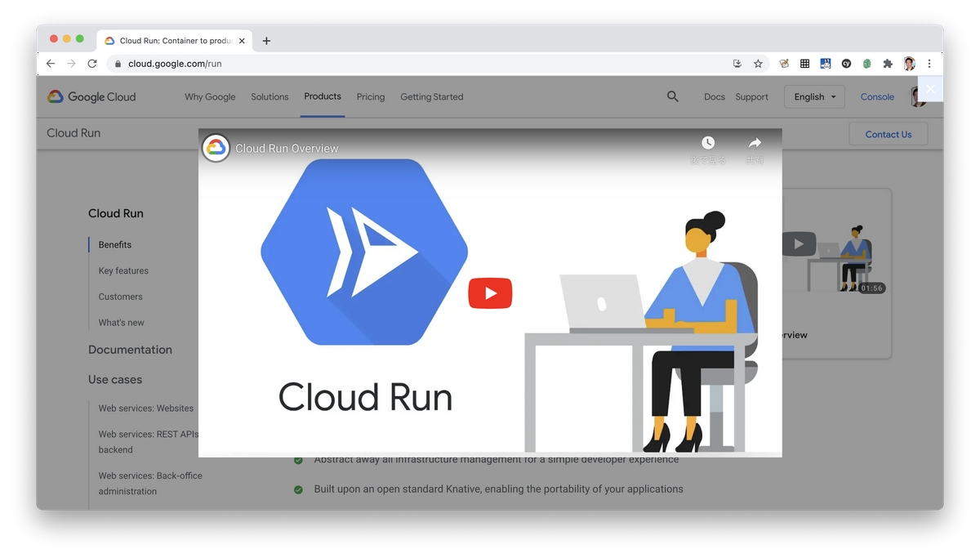This screenshot has height=558, width=980.
Task: Open the Google Cloud search icon
Action: [673, 96]
